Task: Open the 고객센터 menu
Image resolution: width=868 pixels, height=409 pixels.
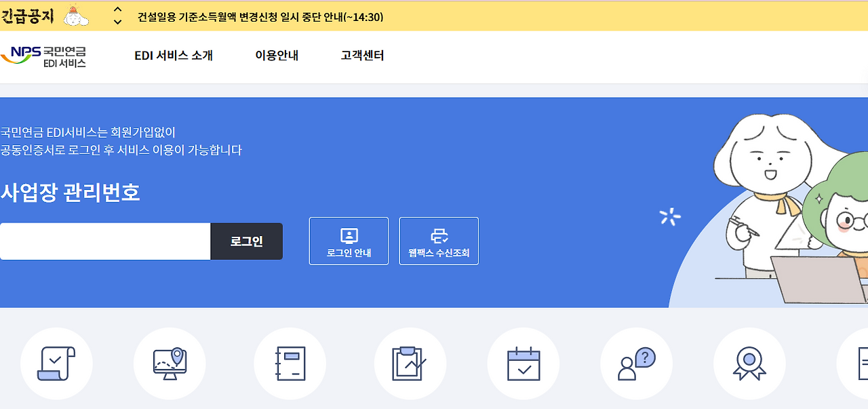Action: click(x=361, y=56)
